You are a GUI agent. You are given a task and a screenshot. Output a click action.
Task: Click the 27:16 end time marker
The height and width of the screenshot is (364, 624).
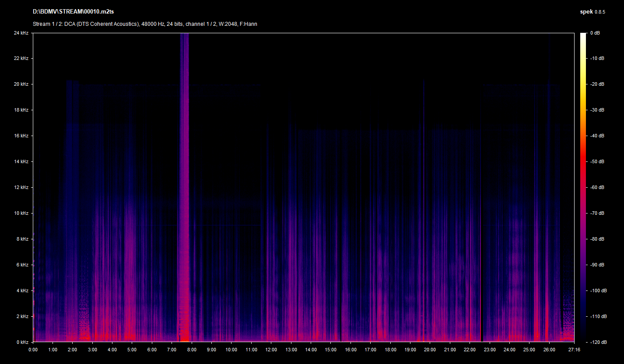[x=573, y=350]
